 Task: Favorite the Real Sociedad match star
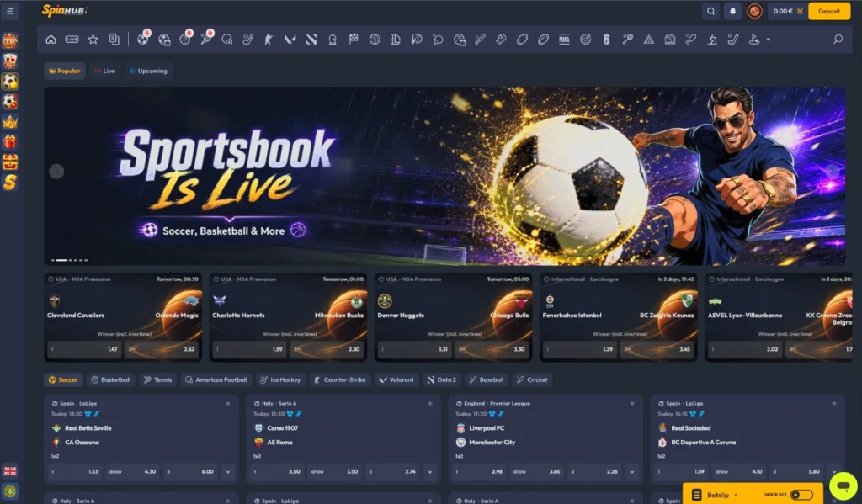(834, 403)
